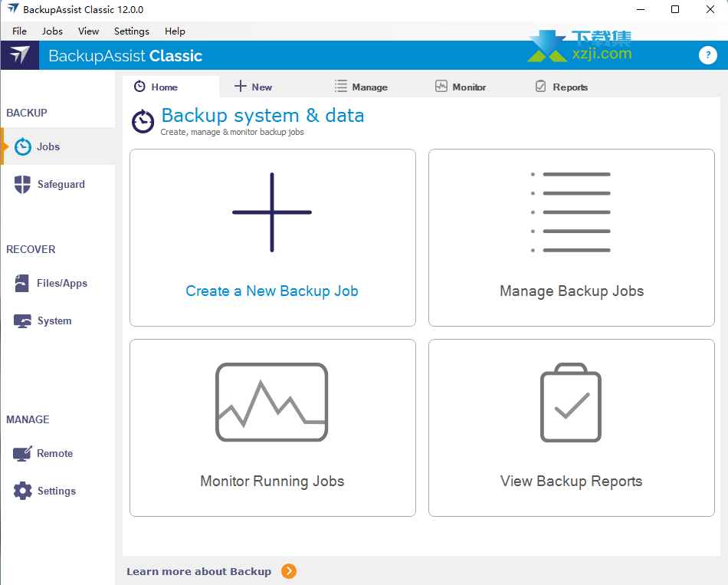Click the orange arrow next to Learn more
Image resolution: width=728 pixels, height=585 pixels.
(289, 571)
